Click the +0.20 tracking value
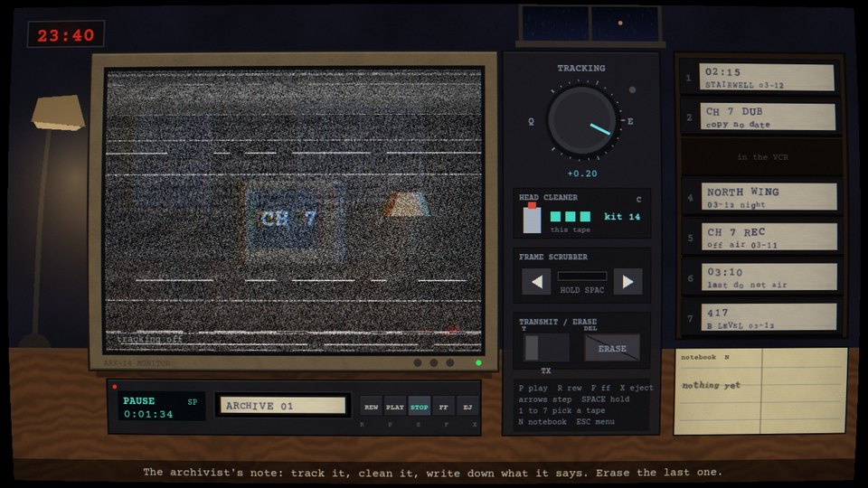This screenshot has width=868, height=488. [x=581, y=174]
